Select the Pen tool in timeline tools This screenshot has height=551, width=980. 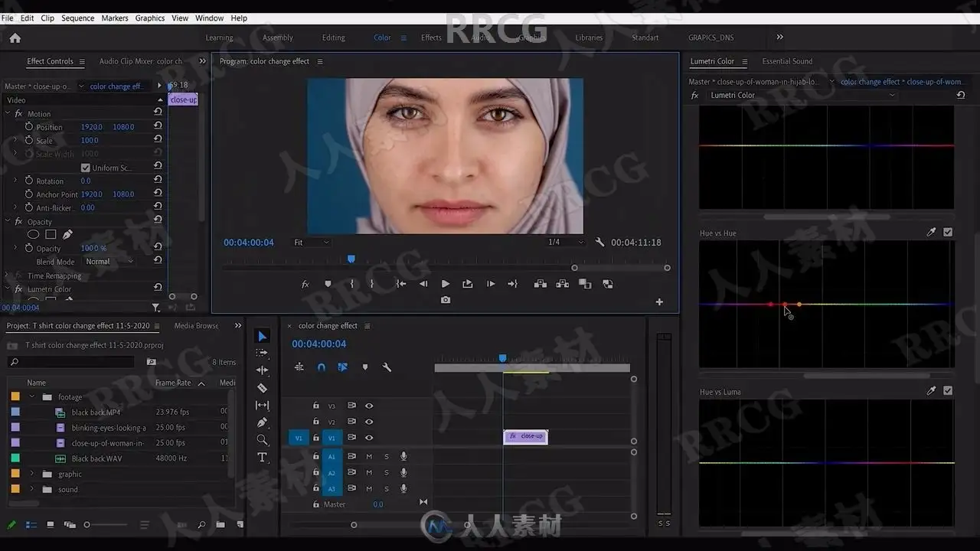[x=262, y=422]
